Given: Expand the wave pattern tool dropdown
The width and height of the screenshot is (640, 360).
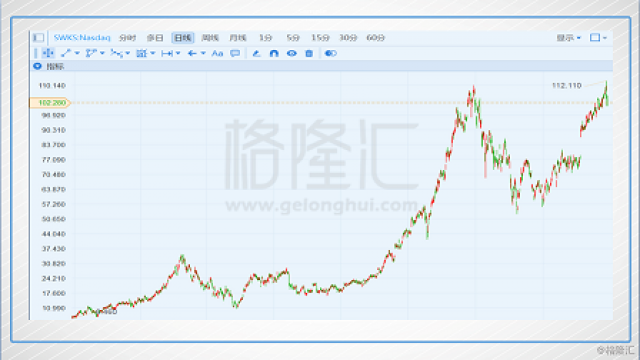Looking at the screenshot, I should click(x=128, y=53).
